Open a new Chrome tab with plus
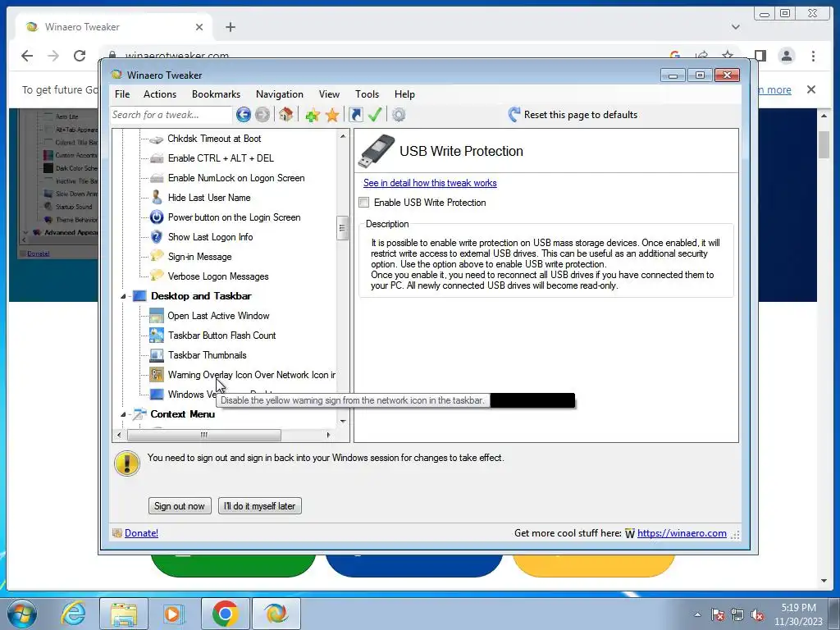This screenshot has height=630, width=840. [231, 27]
